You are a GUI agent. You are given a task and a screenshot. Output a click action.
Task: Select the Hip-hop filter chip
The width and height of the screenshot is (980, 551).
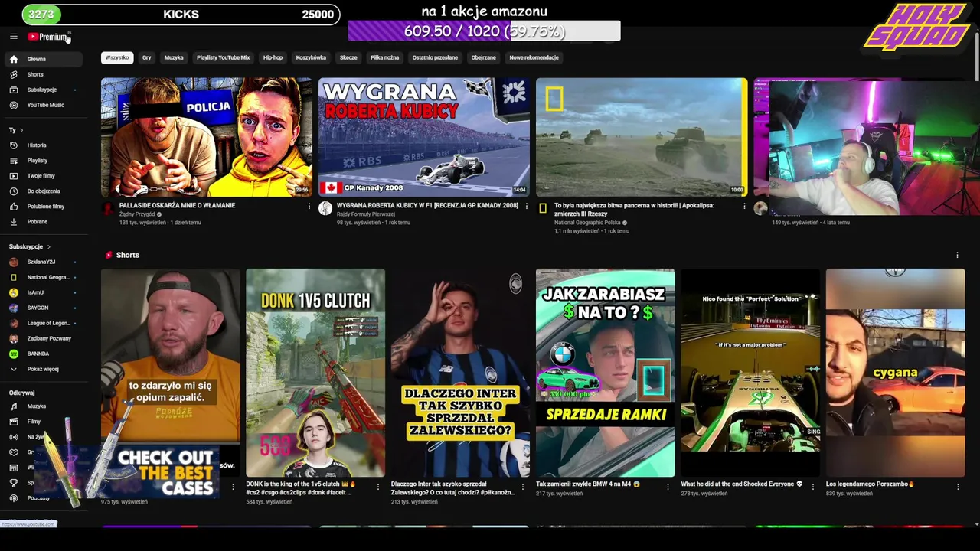[273, 57]
